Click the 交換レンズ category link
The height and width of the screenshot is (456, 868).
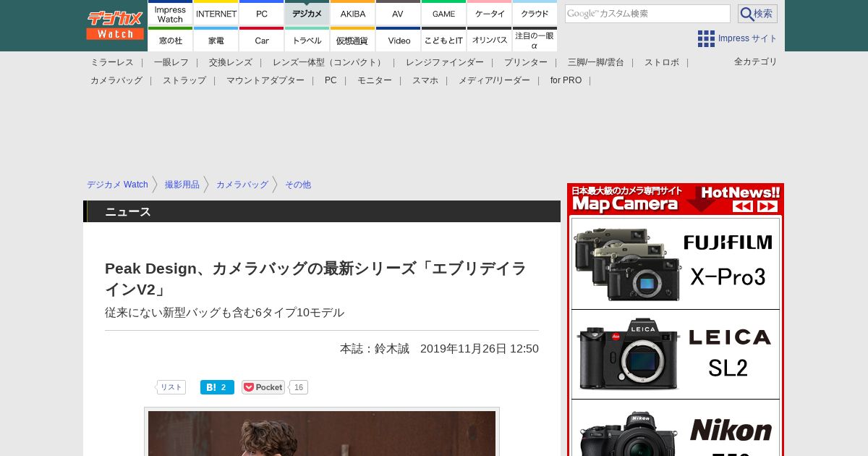point(231,62)
